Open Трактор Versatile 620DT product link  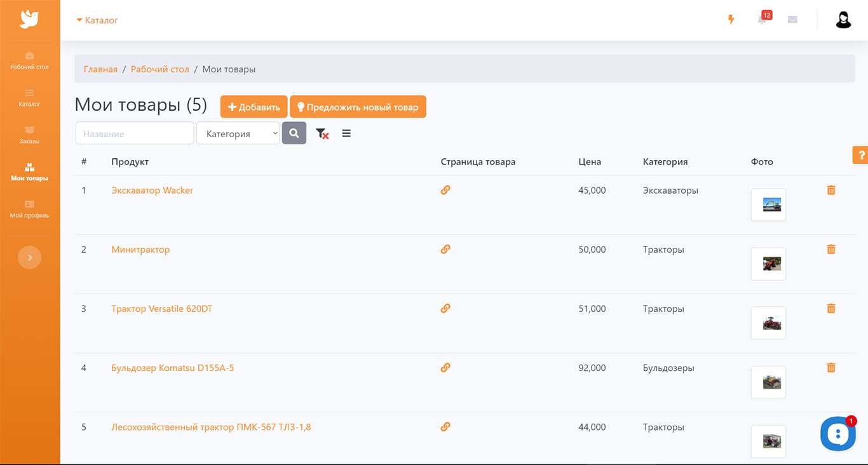point(161,309)
